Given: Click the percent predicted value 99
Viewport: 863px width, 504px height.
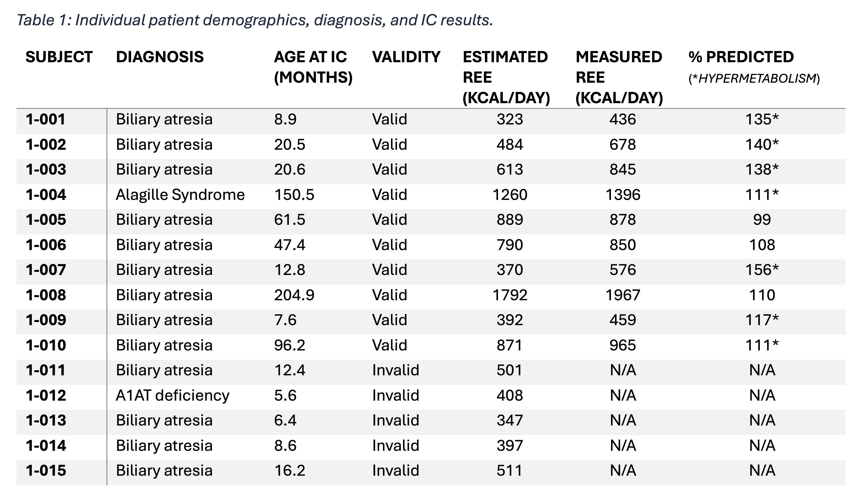Looking at the screenshot, I should [762, 220].
